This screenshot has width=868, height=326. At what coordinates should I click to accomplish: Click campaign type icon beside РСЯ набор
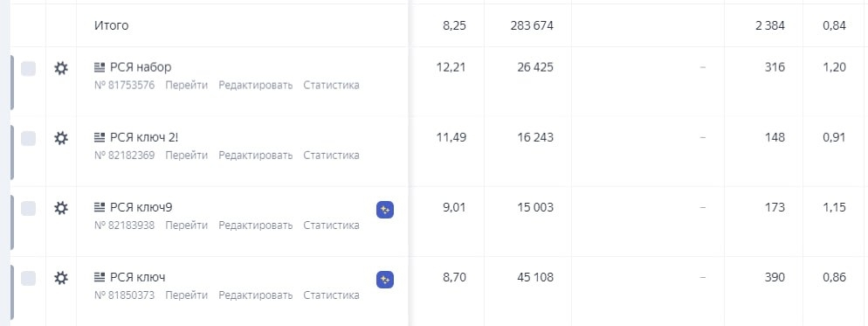100,67
